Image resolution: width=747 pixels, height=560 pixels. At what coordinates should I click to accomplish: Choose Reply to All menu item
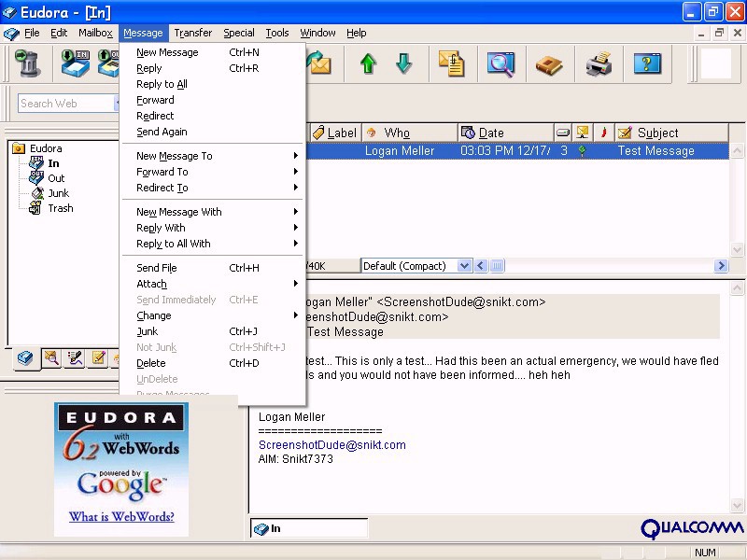pos(214,84)
